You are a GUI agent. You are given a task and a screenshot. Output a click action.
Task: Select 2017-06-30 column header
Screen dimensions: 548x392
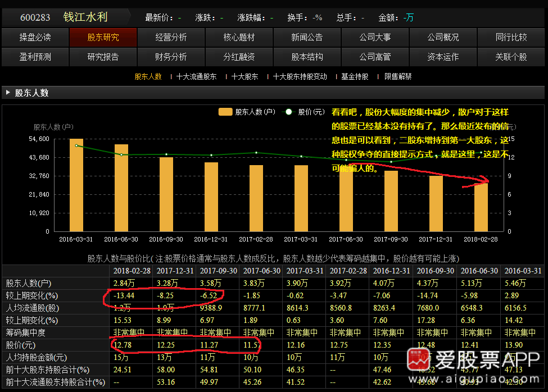click(262, 271)
